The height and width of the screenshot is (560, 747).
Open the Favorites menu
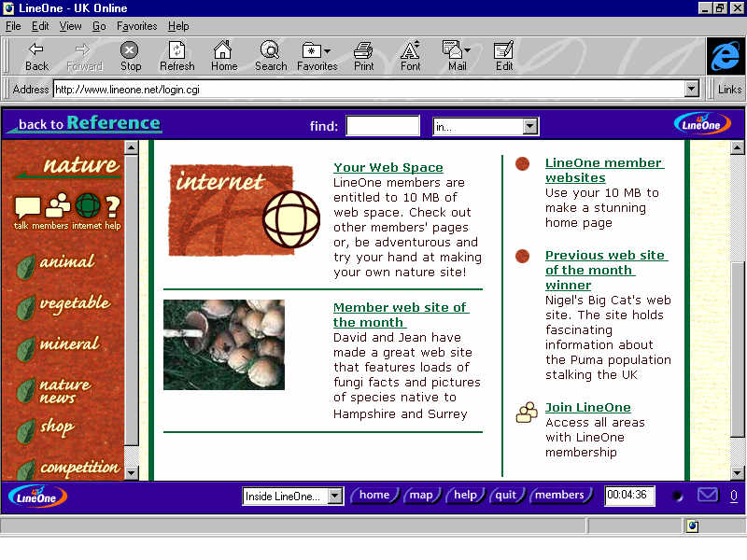[136, 26]
